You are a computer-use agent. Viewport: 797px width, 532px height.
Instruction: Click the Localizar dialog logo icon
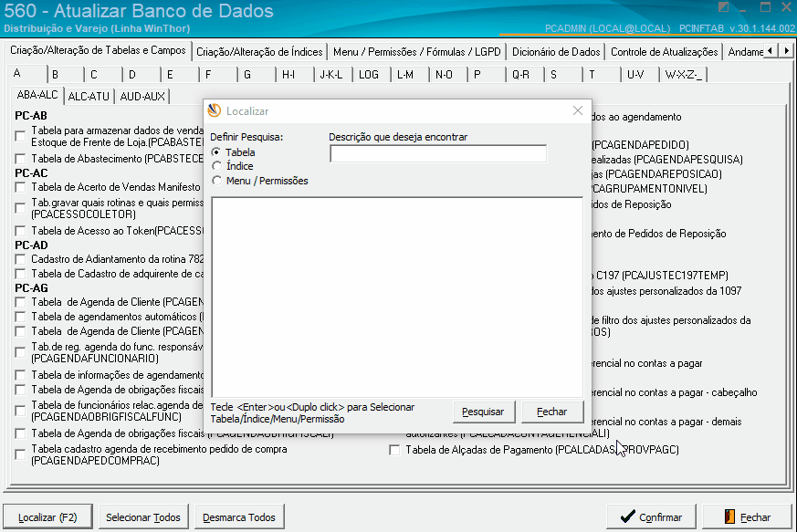[x=215, y=110]
